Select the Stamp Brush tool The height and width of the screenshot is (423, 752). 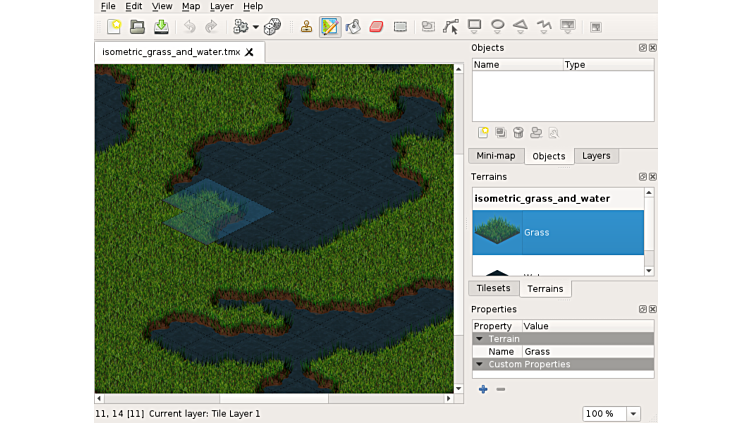(306, 27)
